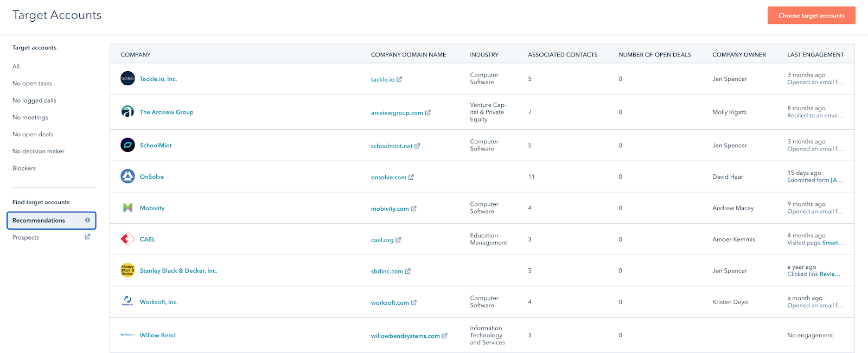Click external link icon next to willowbendsystems.com
Screen dimensions: 868x353
tap(445, 336)
